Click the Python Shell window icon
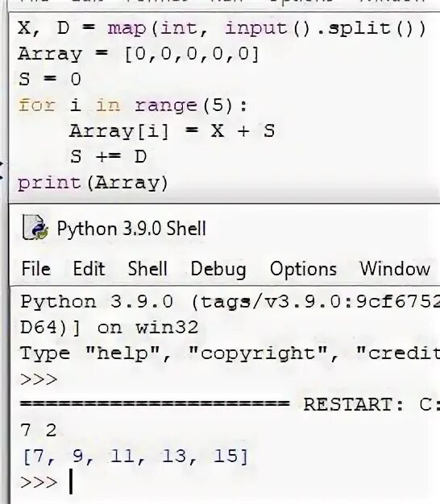Viewport: 440px width, 504px height. (x=35, y=228)
